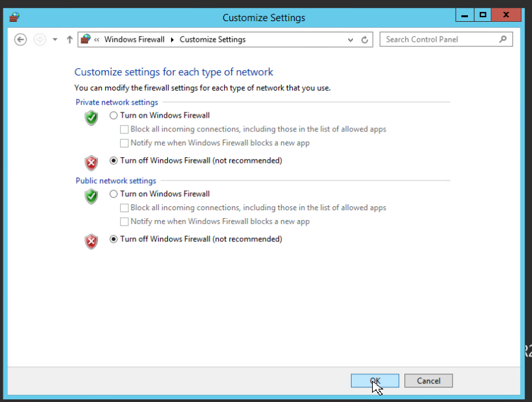
Task: Turn on Windows Firewall for private network
Action: click(114, 116)
